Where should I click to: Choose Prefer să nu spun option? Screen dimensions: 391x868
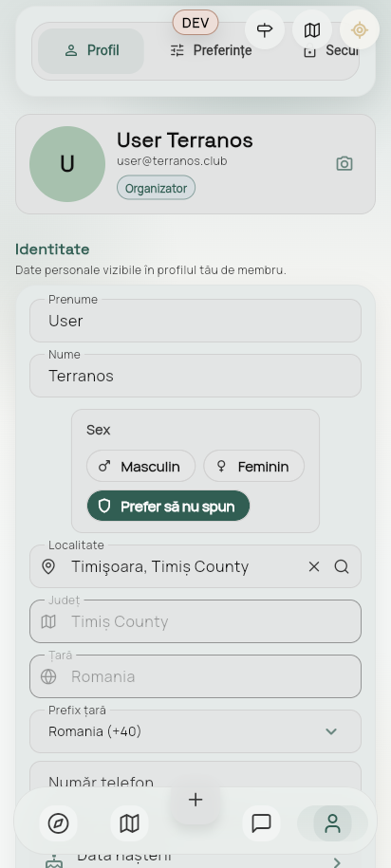coord(168,506)
